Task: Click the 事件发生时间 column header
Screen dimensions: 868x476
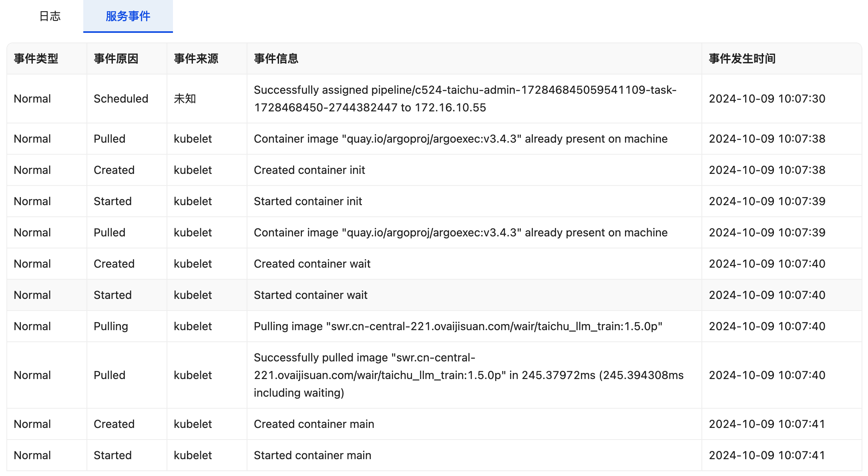Action: coord(742,59)
